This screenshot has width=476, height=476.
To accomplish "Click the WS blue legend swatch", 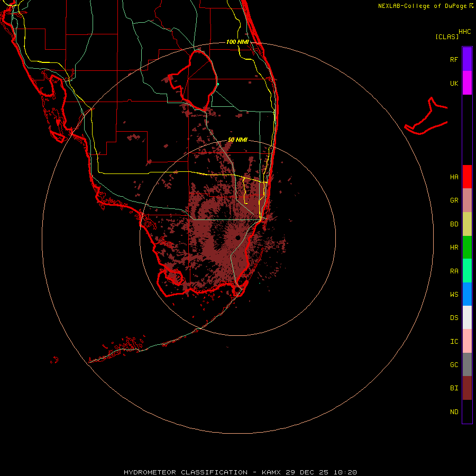I will pyautogui.click(x=467, y=294).
